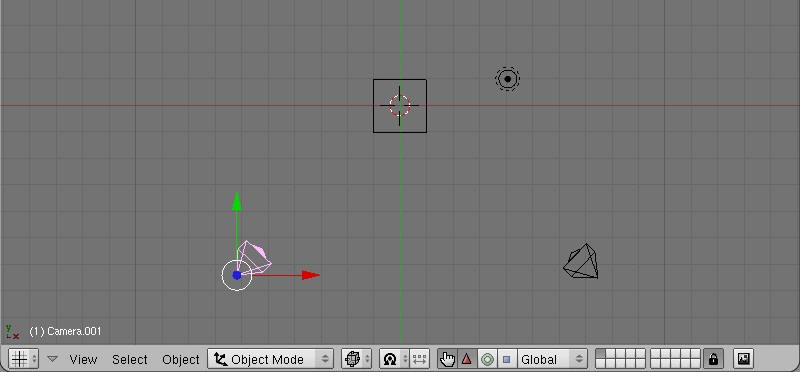Screen dimensions: 800x372
Task: Open the Object menu in the header
Action: (181, 359)
